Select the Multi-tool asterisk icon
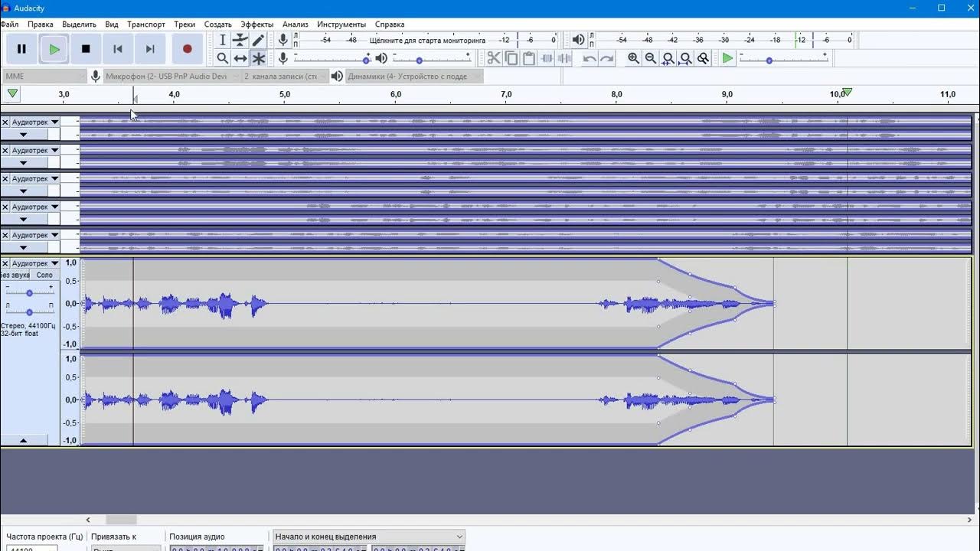 pos(258,58)
